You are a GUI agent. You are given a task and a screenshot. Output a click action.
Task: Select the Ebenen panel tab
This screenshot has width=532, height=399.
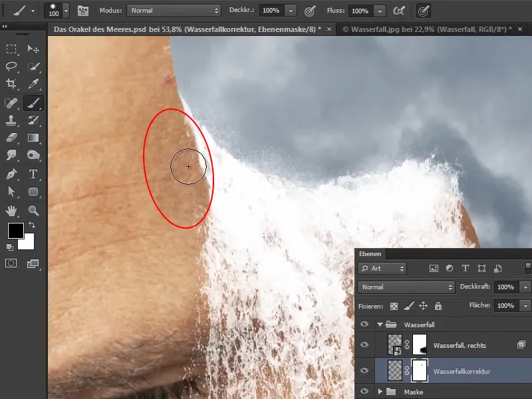pyautogui.click(x=370, y=254)
